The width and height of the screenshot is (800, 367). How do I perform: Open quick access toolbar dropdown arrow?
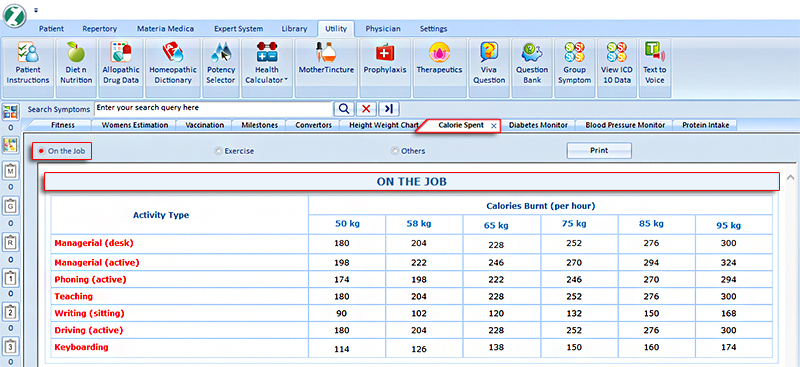pos(36,10)
